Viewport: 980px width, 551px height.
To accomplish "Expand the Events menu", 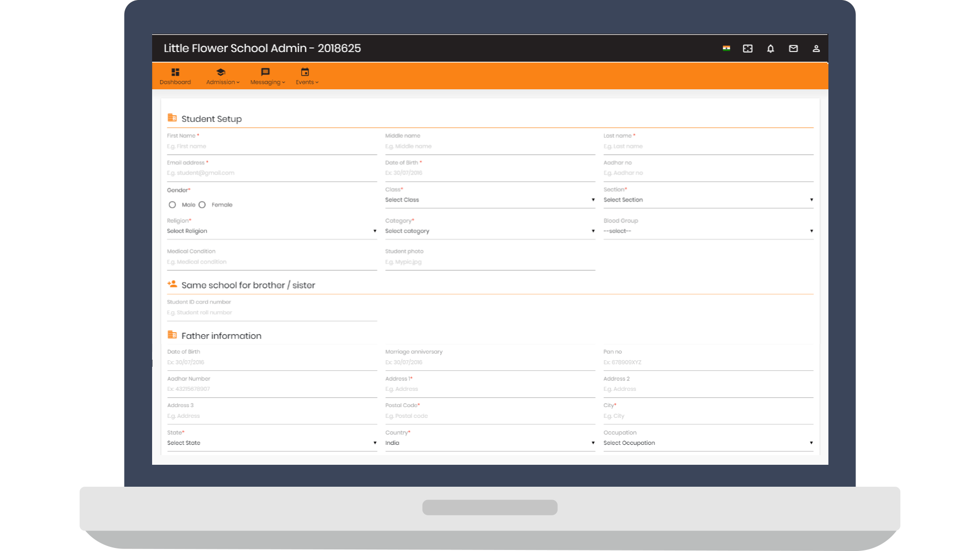I will coord(306,76).
